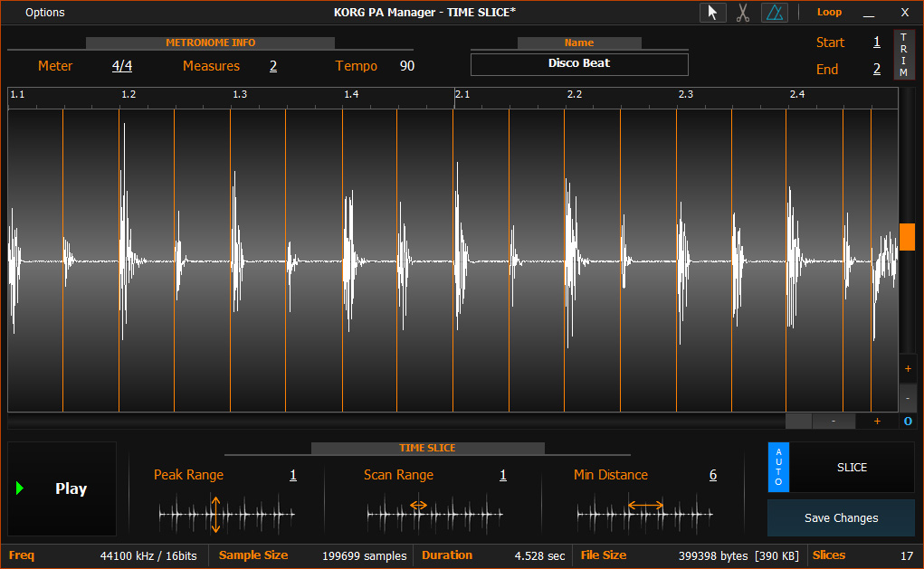
Task: Click the TRIM button
Action: point(903,55)
